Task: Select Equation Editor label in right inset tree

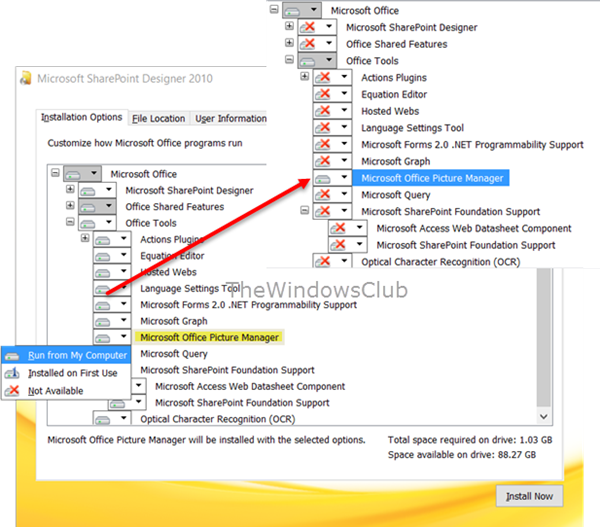Action: click(x=394, y=94)
